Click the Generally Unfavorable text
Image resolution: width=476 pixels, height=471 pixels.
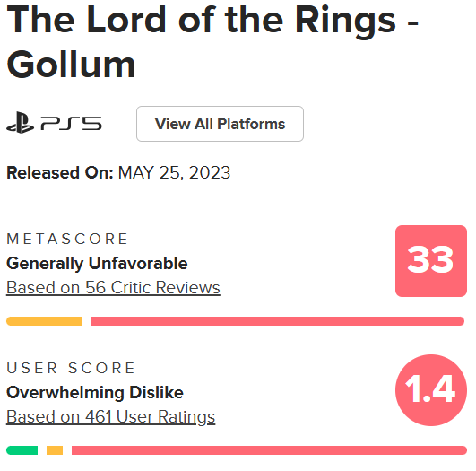click(97, 263)
